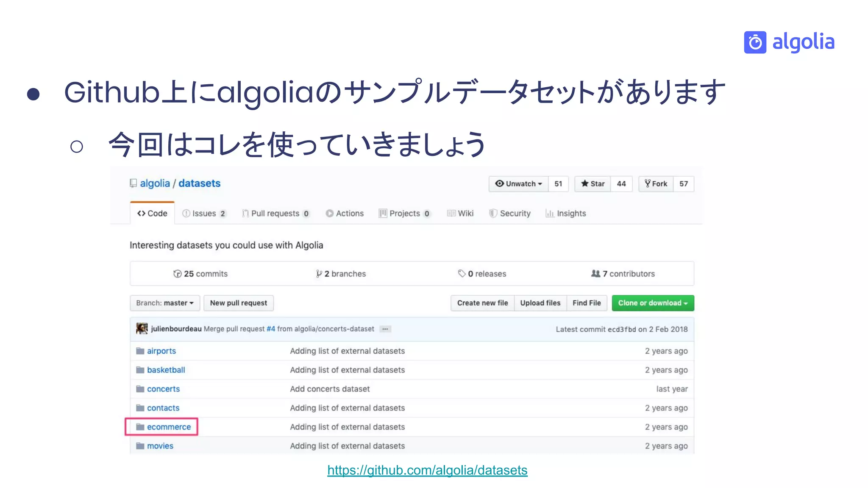This screenshot has width=868, height=488.
Task: Click the "last year" timestamp for concerts
Action: (672, 389)
